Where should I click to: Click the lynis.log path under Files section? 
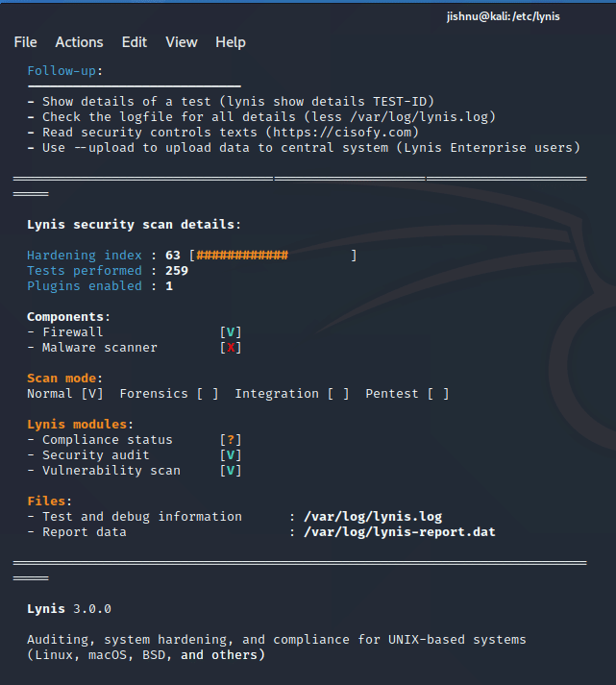coord(373,517)
